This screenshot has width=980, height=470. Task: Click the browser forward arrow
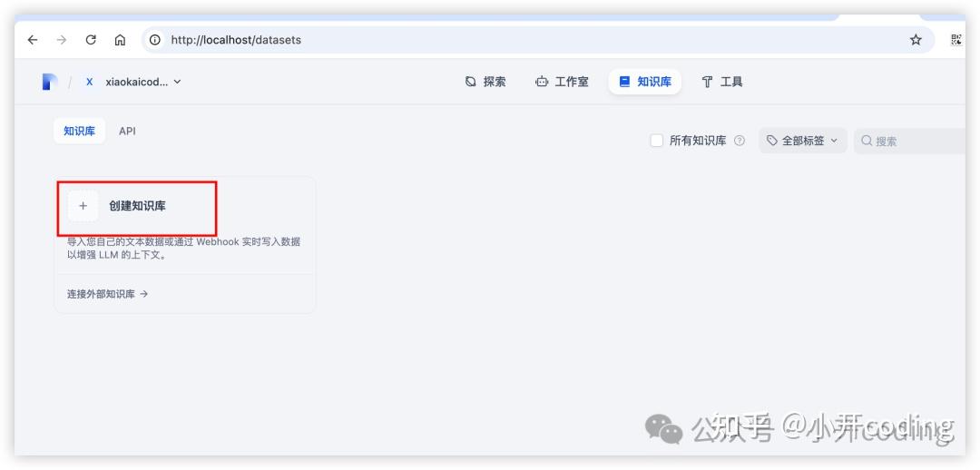62,40
